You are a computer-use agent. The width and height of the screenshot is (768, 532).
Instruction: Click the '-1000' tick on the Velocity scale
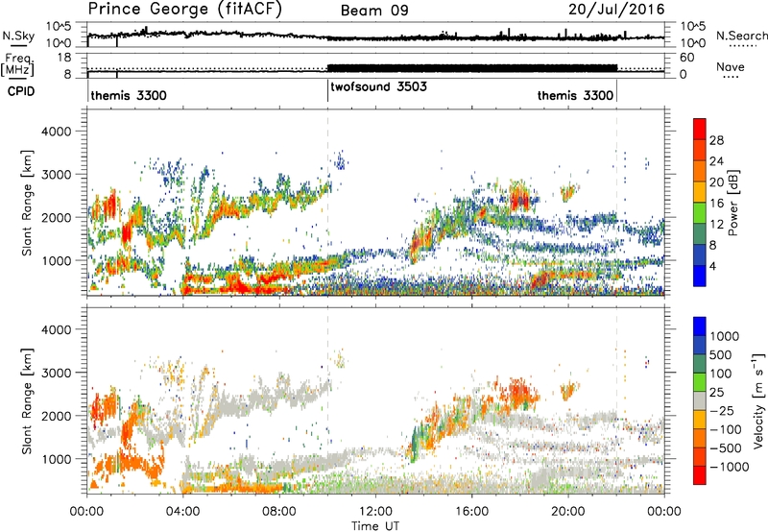(x=730, y=467)
